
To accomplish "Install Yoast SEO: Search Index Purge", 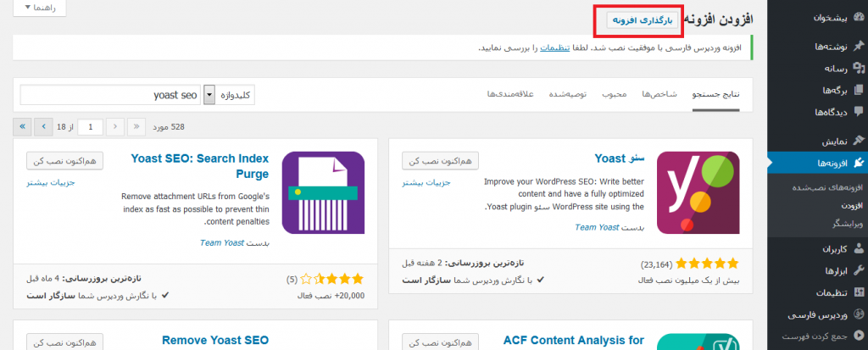I will [64, 161].
